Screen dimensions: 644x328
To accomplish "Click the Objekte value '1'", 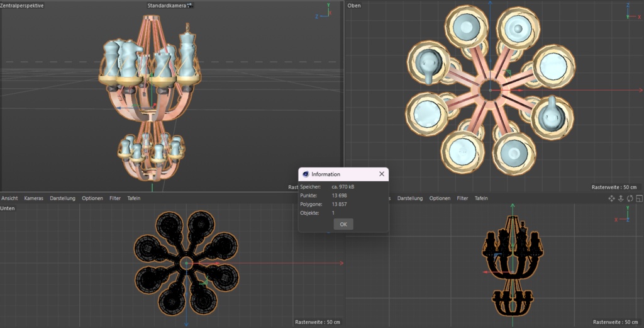I will coord(333,213).
